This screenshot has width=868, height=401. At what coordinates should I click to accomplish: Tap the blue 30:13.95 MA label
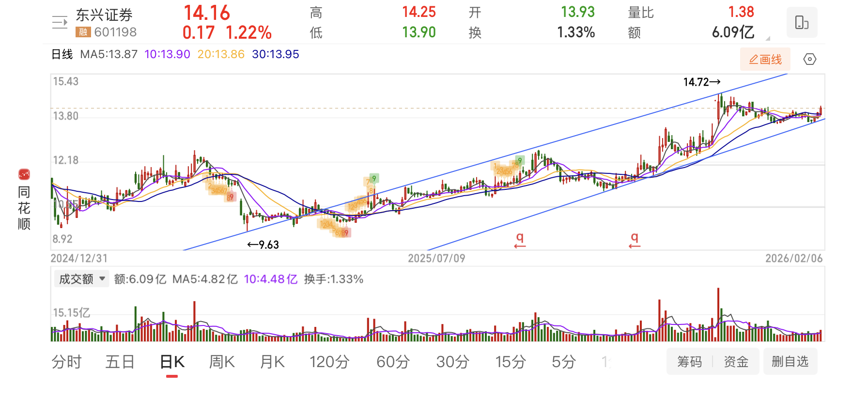click(x=276, y=54)
